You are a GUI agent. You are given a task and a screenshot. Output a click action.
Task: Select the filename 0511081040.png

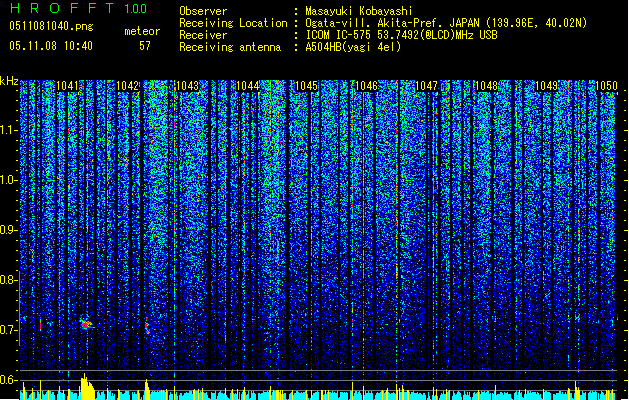(x=51, y=26)
